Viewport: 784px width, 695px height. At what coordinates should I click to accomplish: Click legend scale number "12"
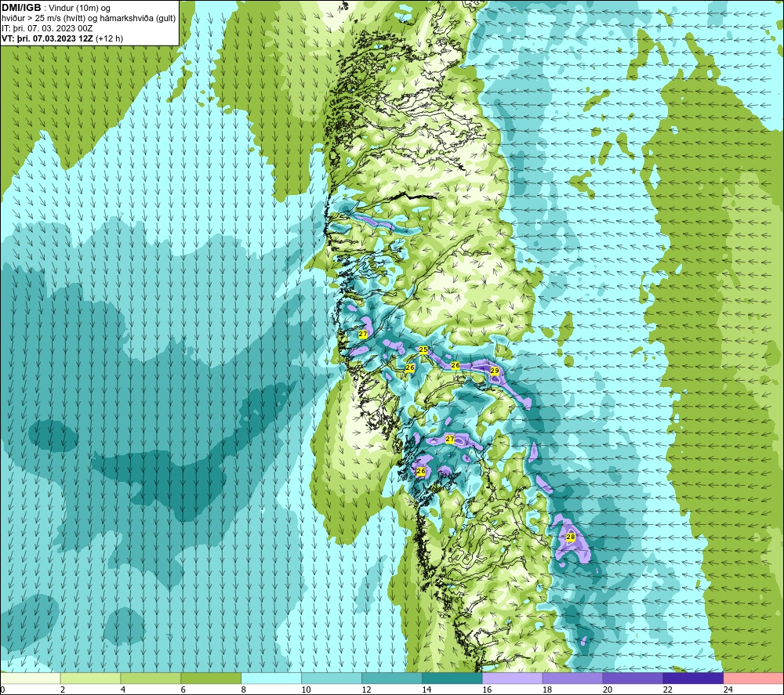tap(366, 690)
